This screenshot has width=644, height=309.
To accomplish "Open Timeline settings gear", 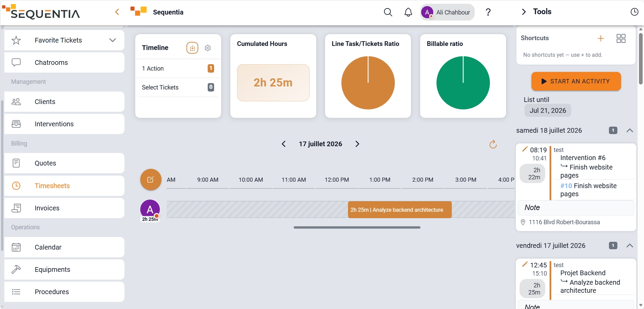I will [208, 48].
